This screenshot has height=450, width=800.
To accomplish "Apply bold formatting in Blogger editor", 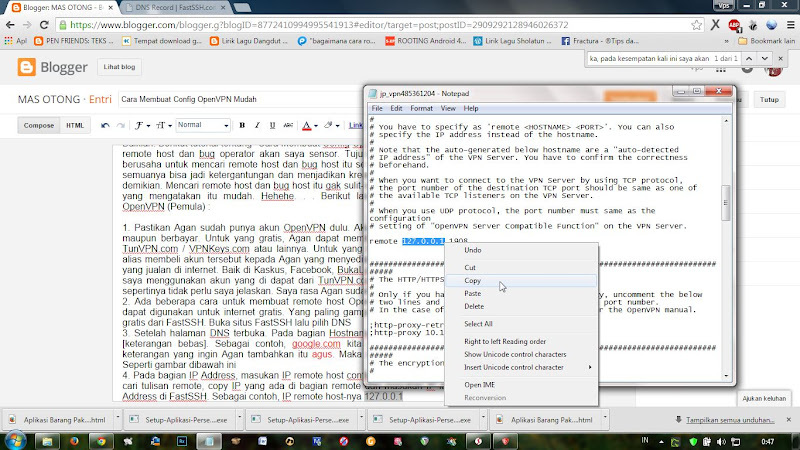I will tap(242, 125).
